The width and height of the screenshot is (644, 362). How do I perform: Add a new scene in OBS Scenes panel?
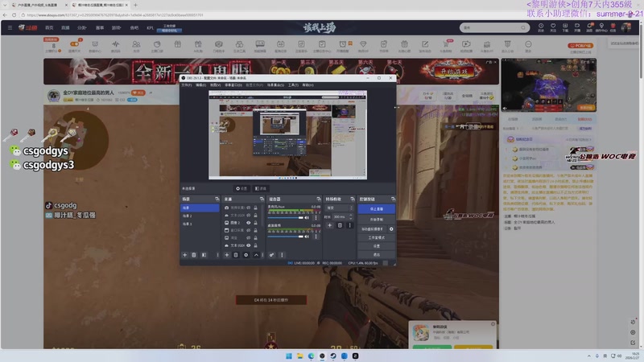click(185, 255)
